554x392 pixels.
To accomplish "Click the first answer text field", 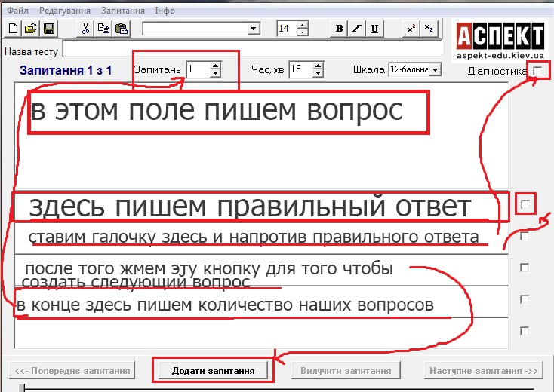I will [x=261, y=207].
